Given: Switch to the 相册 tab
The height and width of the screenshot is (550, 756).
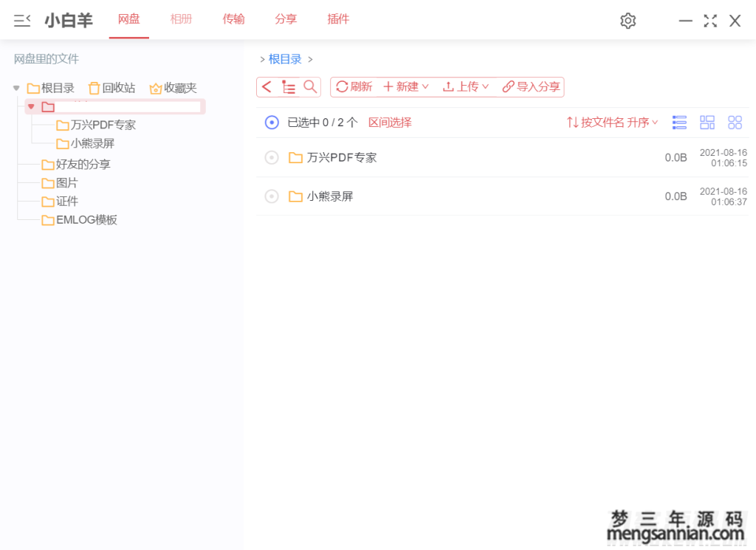Looking at the screenshot, I should pos(182,19).
